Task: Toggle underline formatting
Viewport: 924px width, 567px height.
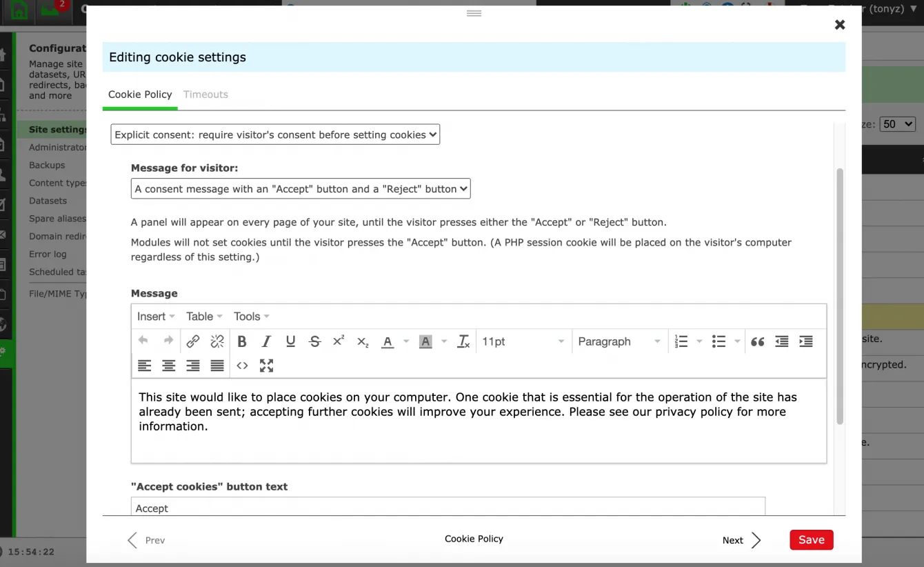Action: (290, 341)
